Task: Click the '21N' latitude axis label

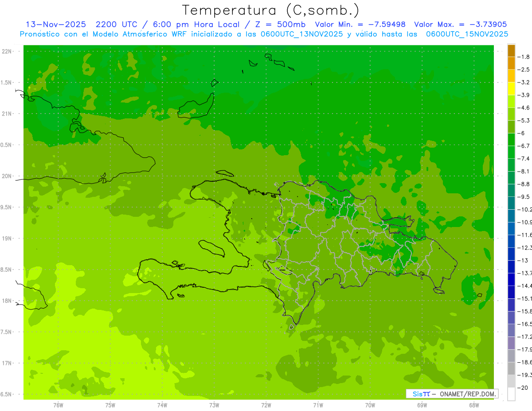Action: tap(7, 114)
